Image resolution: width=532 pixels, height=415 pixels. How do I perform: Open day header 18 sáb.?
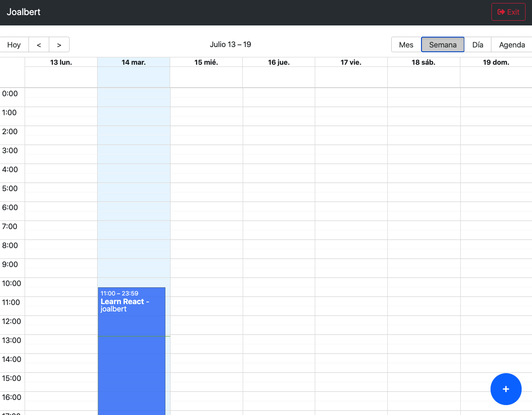[424, 62]
